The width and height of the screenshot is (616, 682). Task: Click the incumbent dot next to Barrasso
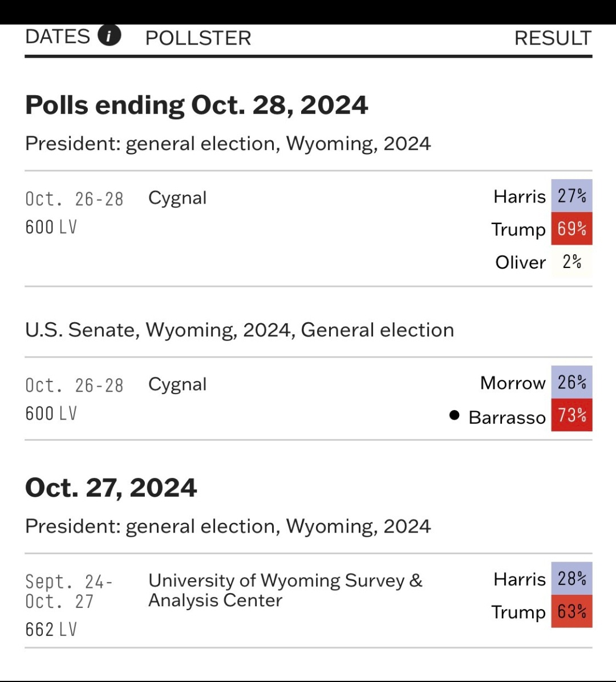pos(454,415)
